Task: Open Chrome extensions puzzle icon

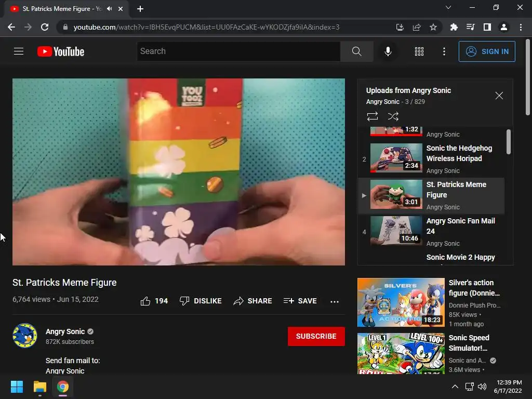Action: (x=454, y=27)
